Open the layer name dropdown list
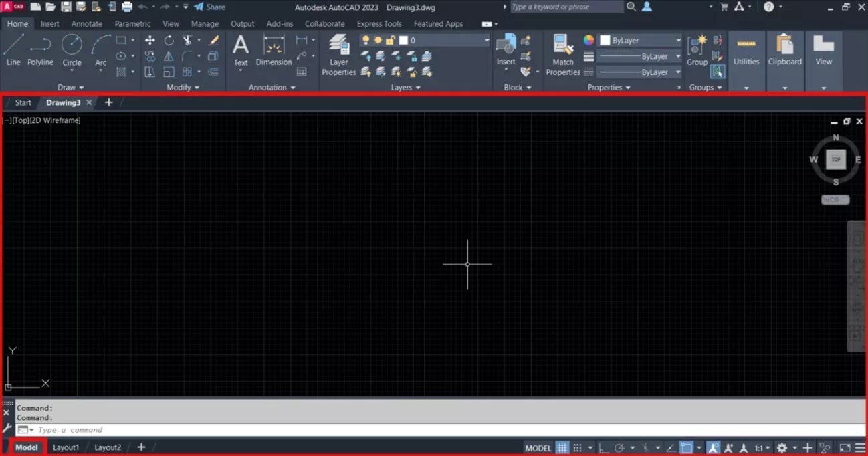868x456 pixels. click(x=486, y=41)
